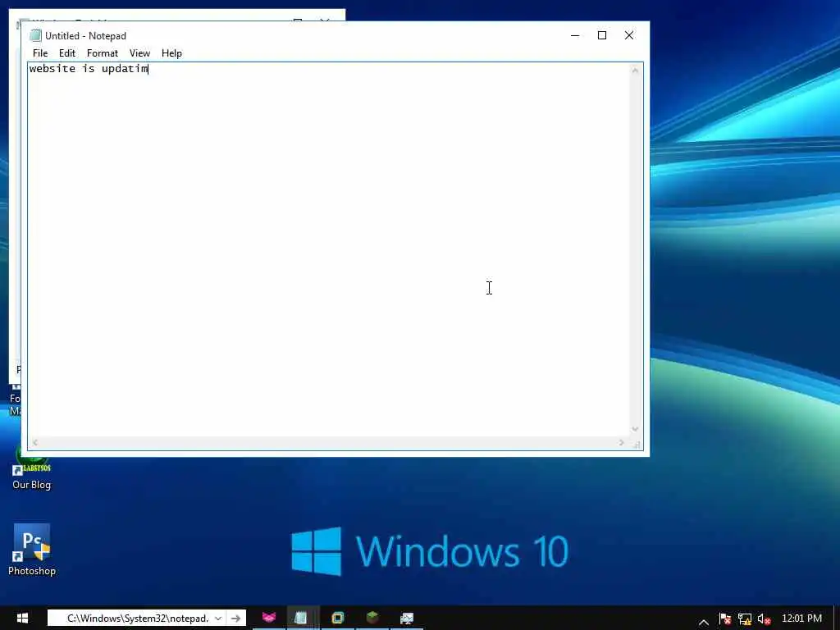Open the Action Center flag icon
The height and width of the screenshot is (630, 840).
click(x=725, y=619)
